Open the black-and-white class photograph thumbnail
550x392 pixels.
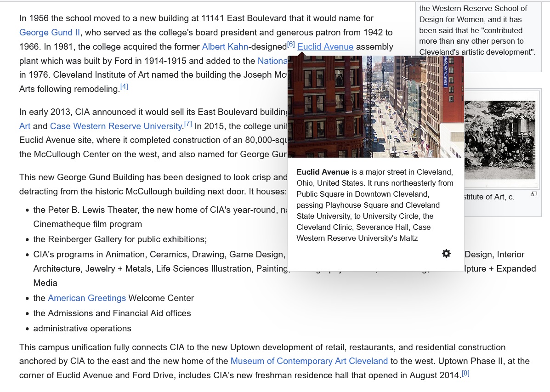pyautogui.click(x=500, y=140)
